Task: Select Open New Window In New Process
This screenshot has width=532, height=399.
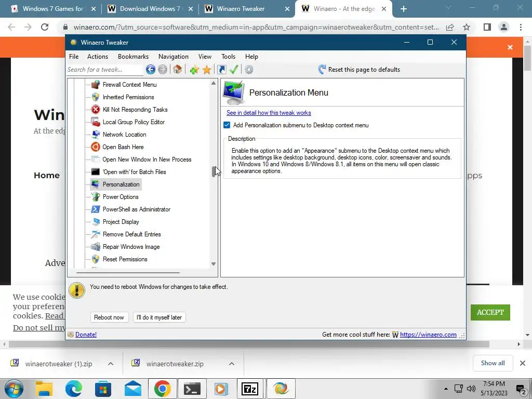Action: coord(147,159)
